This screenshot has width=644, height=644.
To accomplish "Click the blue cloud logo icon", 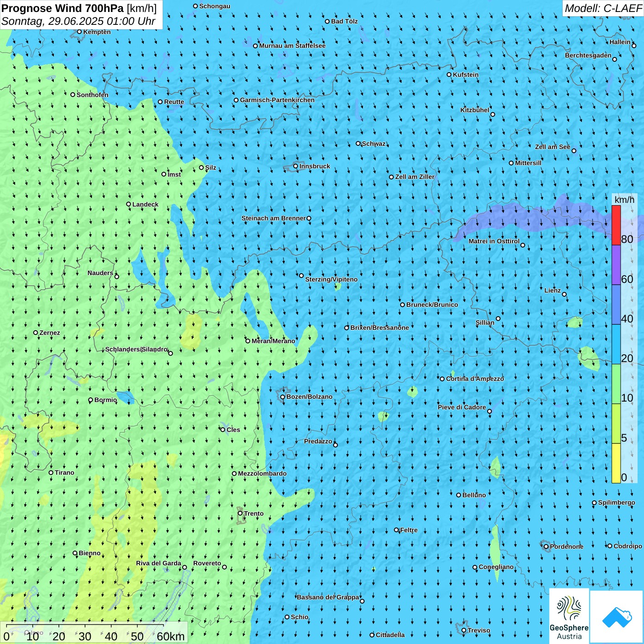I will coord(617,617).
